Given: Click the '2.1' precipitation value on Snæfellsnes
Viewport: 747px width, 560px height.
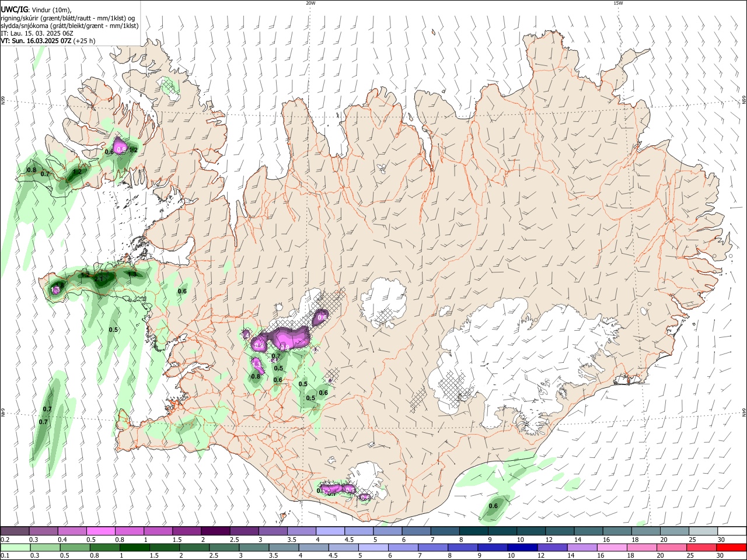Looking at the screenshot, I should point(99,279).
